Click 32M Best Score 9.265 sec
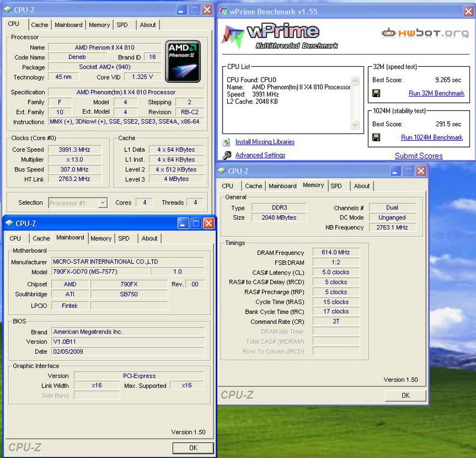 point(448,80)
